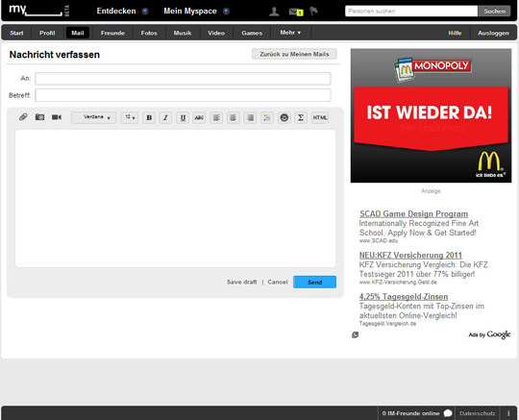The height and width of the screenshot is (420, 519).
Task: Toggle underline formatting
Action: (183, 117)
